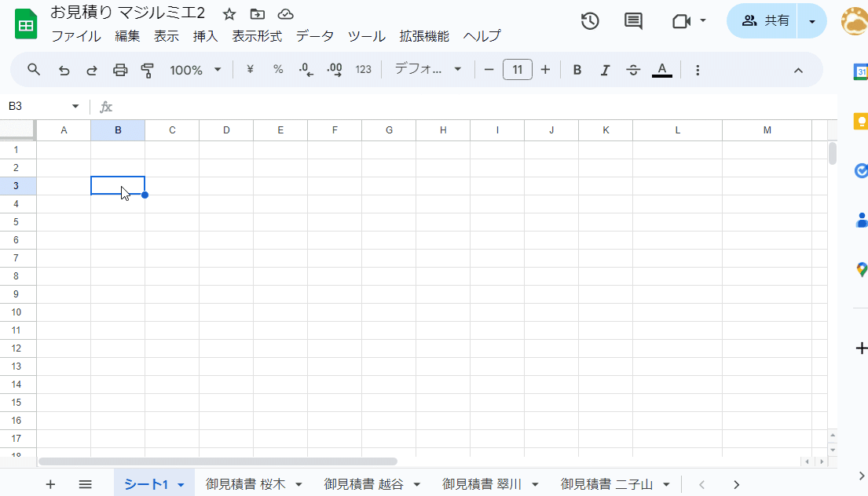Open Contacts in the side panel
Viewport: 868px width, 496px height.
pyautogui.click(x=862, y=220)
